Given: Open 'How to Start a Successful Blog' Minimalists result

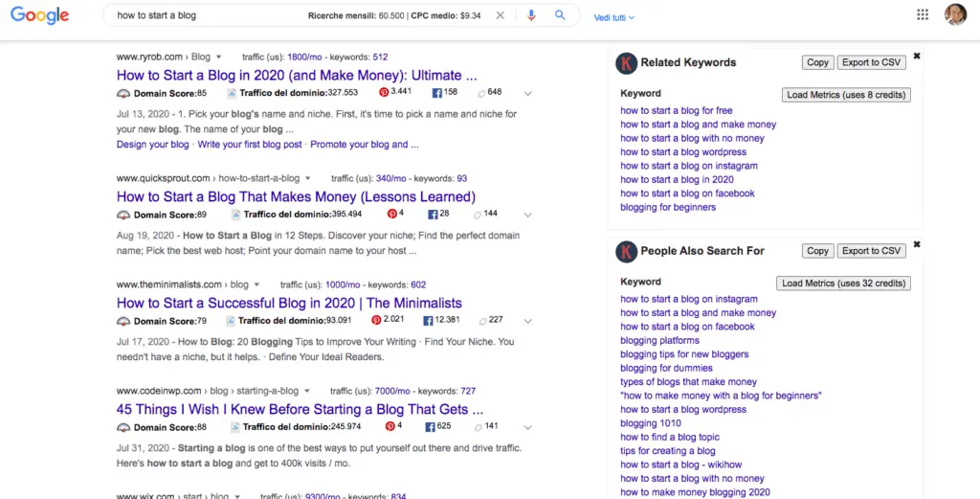Looking at the screenshot, I should (x=289, y=303).
